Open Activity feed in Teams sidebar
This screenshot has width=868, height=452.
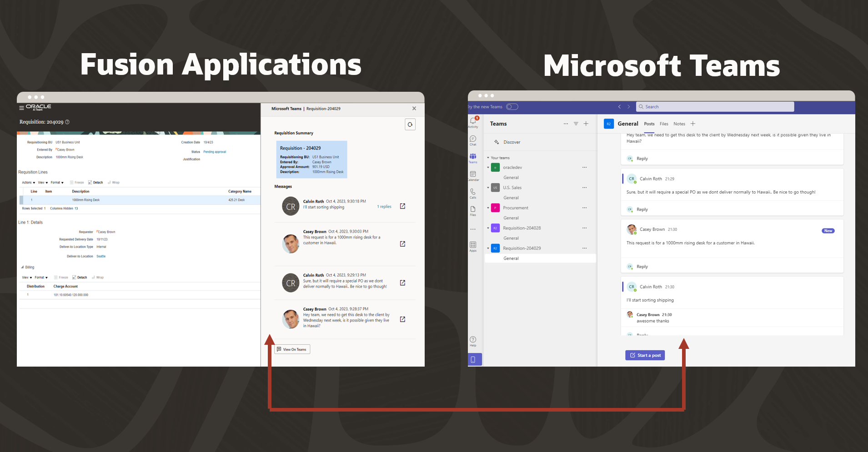pyautogui.click(x=473, y=122)
